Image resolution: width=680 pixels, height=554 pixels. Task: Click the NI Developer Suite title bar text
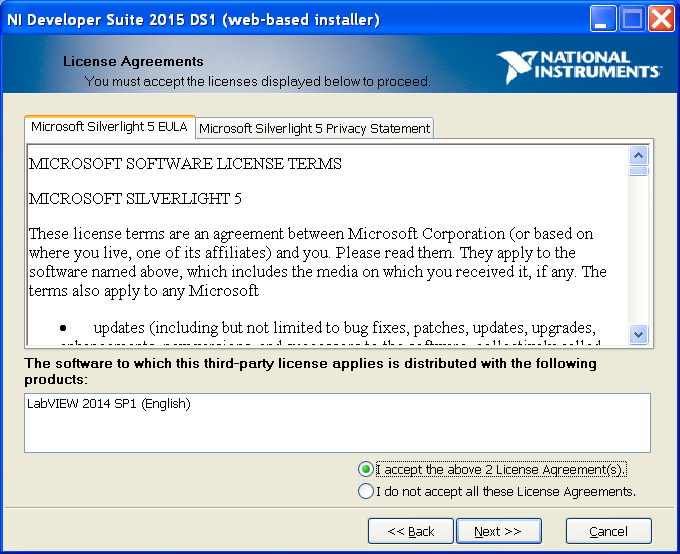point(194,19)
